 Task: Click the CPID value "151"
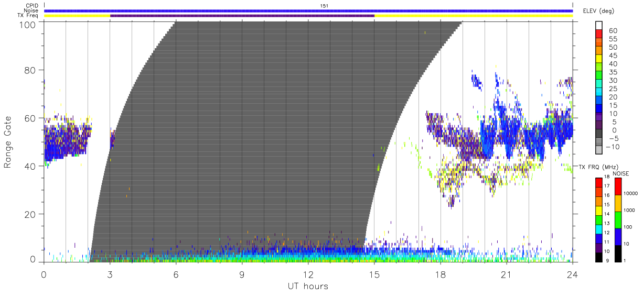324,6
